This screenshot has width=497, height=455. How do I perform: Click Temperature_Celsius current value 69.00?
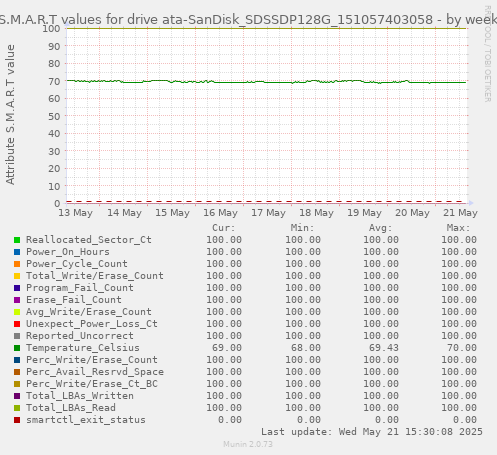(227, 348)
